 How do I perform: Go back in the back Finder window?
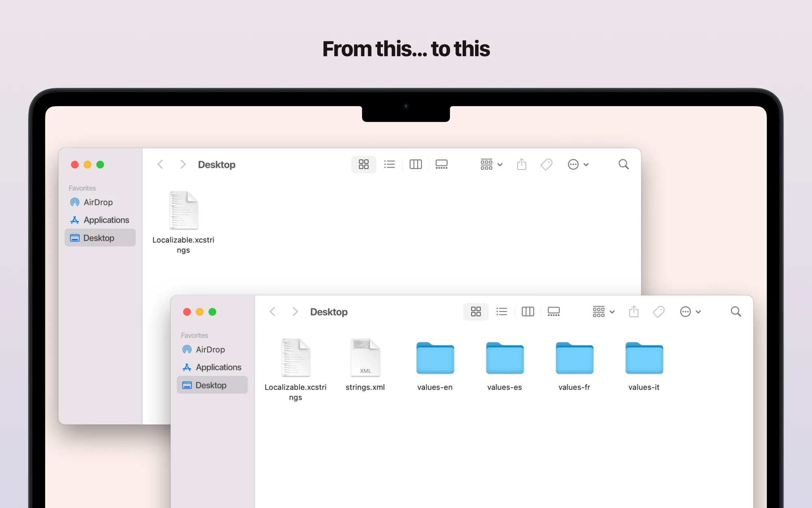coord(160,164)
